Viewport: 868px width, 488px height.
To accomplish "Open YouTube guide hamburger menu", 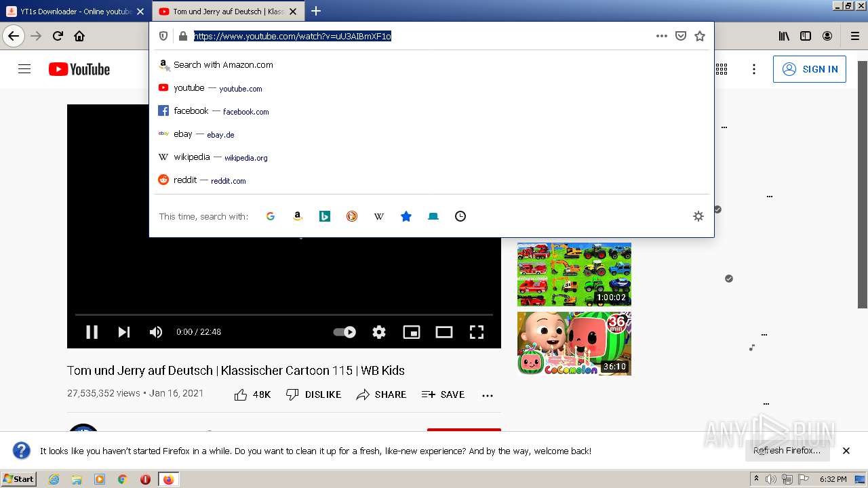I will click(24, 69).
